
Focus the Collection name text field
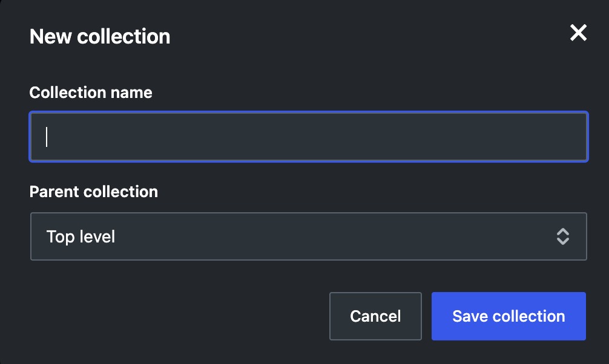(x=309, y=137)
